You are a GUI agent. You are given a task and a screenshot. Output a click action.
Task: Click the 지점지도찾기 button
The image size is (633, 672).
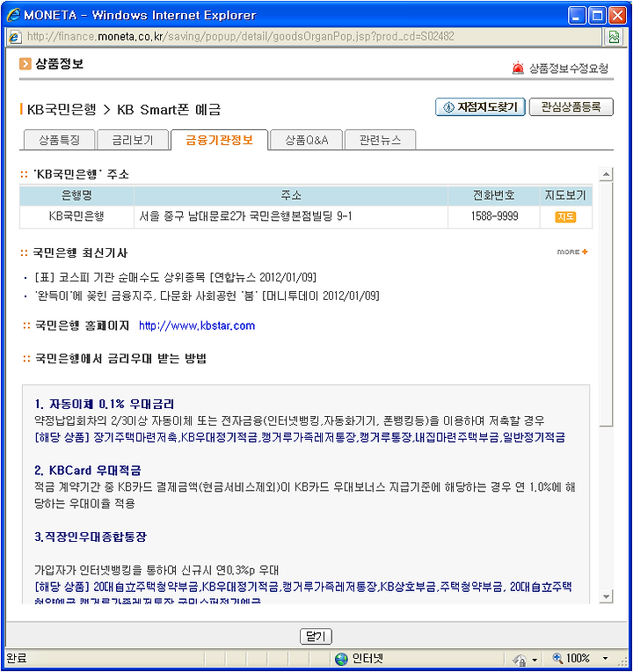[480, 107]
